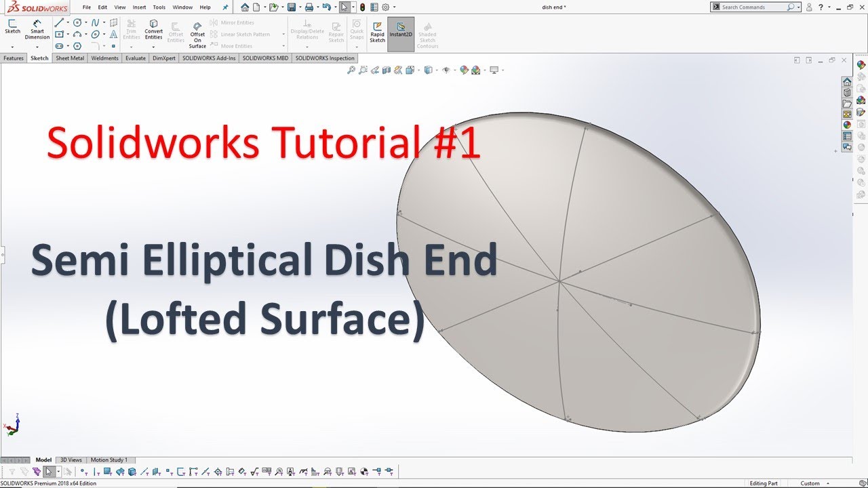Image resolution: width=868 pixels, height=488 pixels.
Task: Click the Undo icon
Action: [x=327, y=7]
